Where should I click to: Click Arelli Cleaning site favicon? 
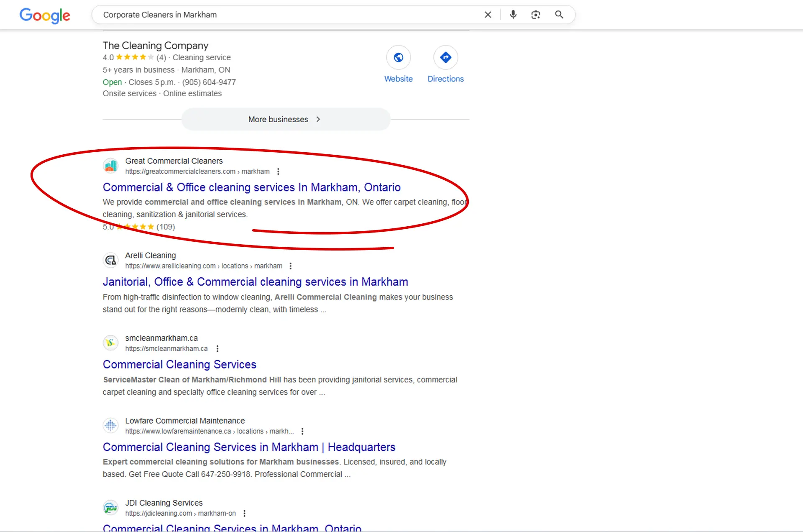pos(111,260)
